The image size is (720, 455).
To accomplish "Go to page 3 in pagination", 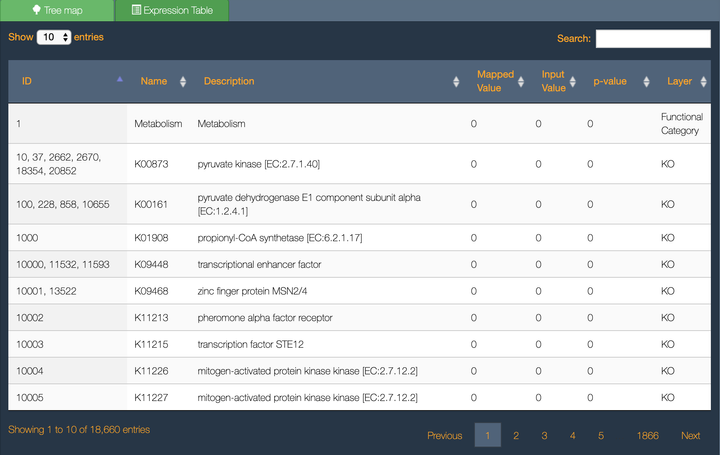I will click(544, 436).
